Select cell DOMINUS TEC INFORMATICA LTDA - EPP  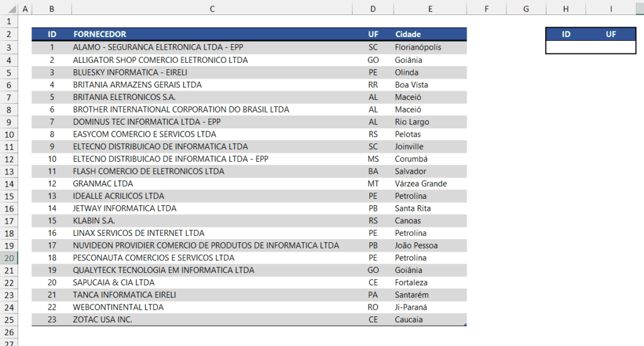coord(212,121)
